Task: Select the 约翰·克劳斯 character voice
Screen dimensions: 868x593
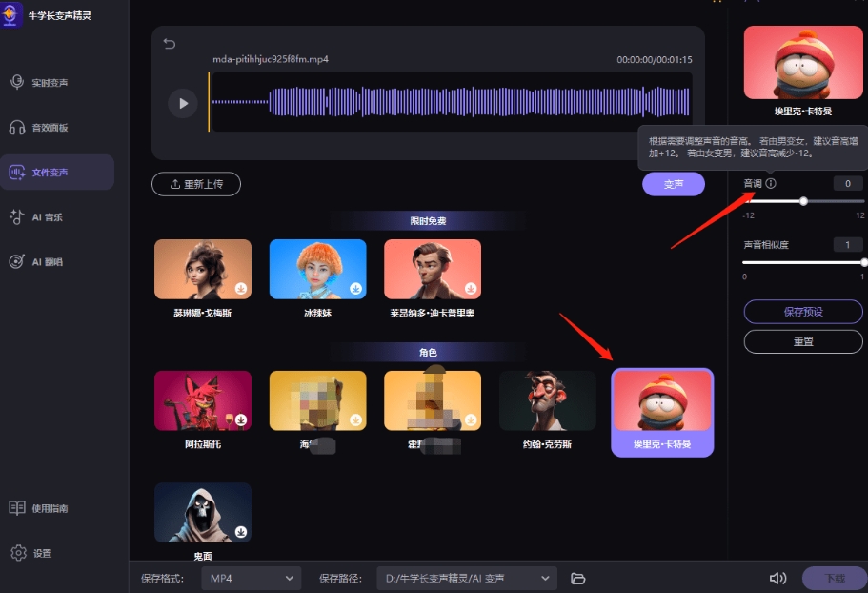Action: pos(548,410)
